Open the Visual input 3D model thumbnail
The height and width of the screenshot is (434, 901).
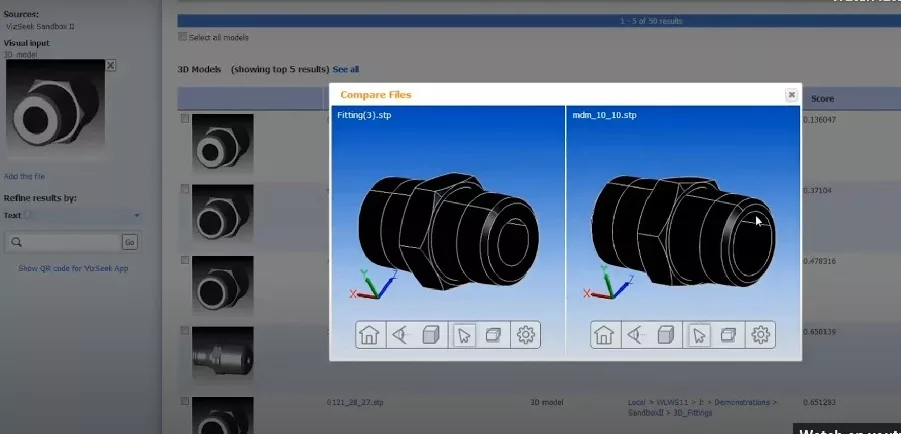pyautogui.click(x=56, y=108)
